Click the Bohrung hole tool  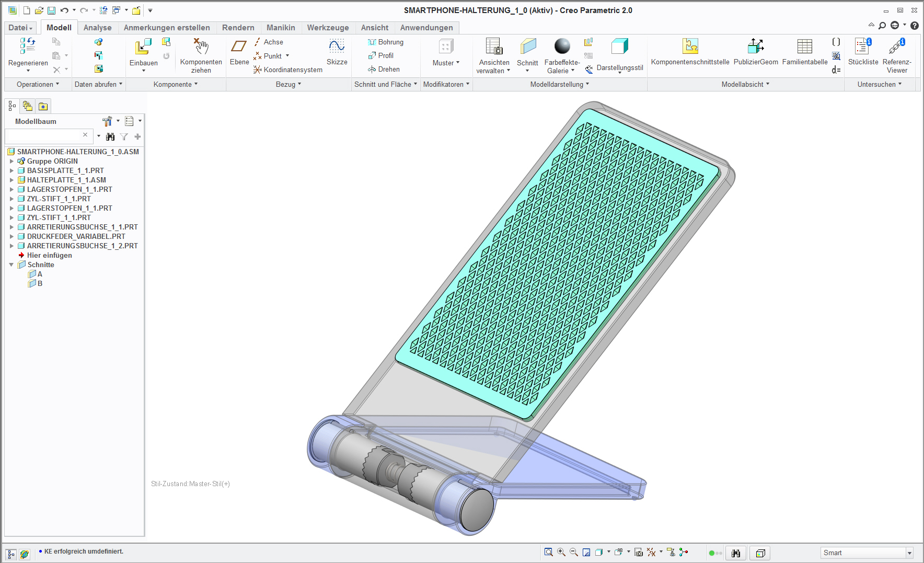(x=386, y=42)
